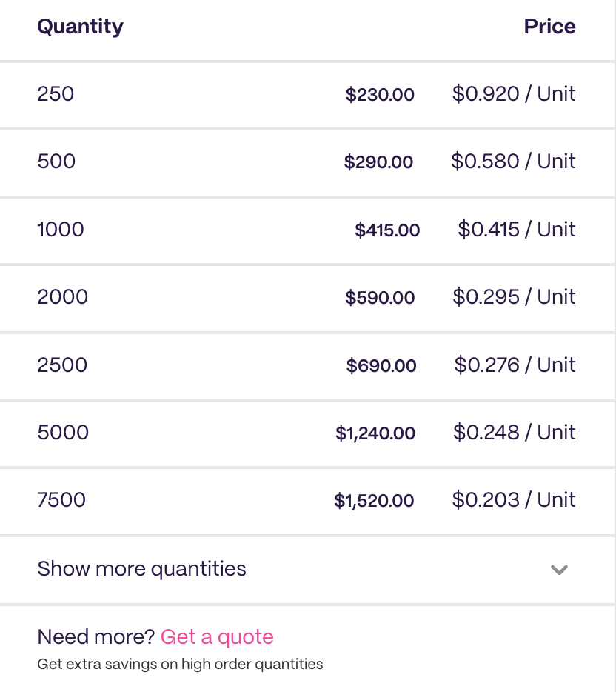Click the $230.00 total price

click(380, 95)
